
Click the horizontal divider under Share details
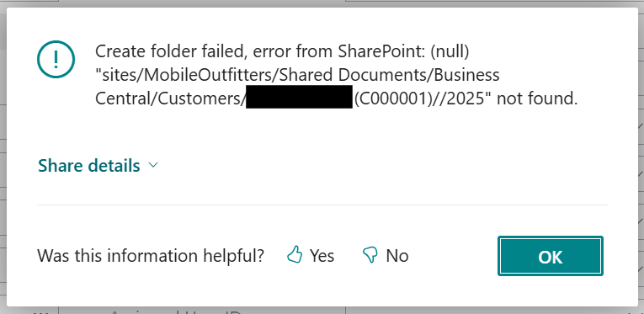click(x=322, y=205)
